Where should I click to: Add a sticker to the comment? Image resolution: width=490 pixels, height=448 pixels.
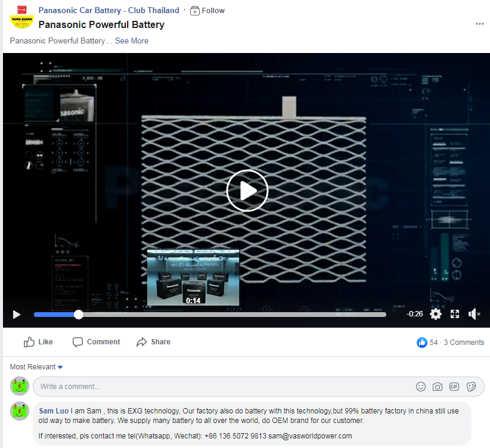[471, 387]
